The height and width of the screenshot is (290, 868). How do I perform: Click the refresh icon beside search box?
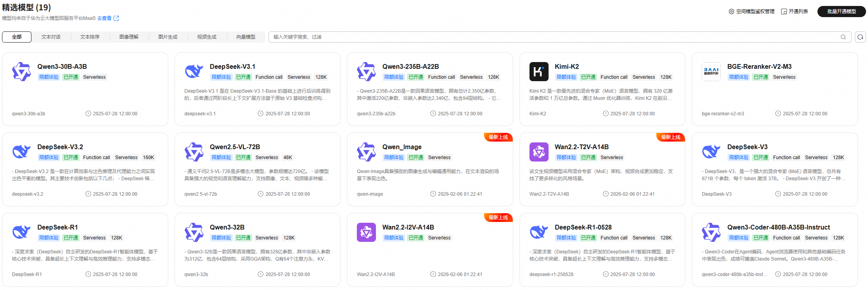coord(860,37)
